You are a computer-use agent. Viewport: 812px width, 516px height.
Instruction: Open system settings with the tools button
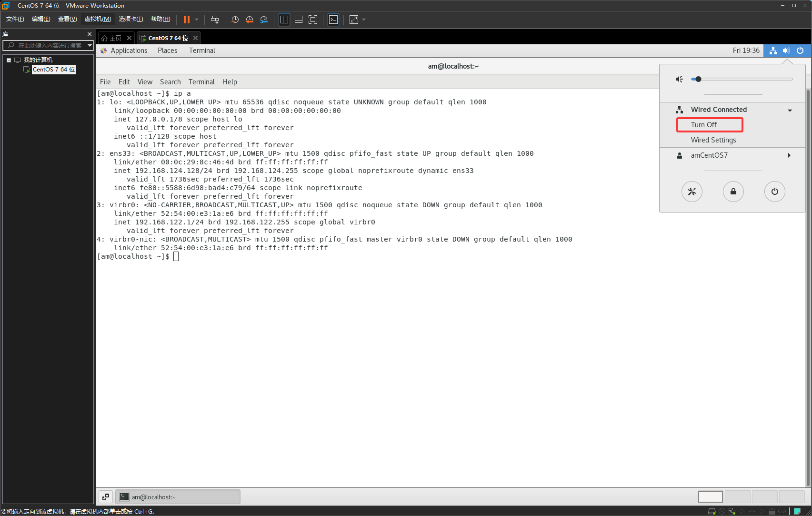(692, 192)
